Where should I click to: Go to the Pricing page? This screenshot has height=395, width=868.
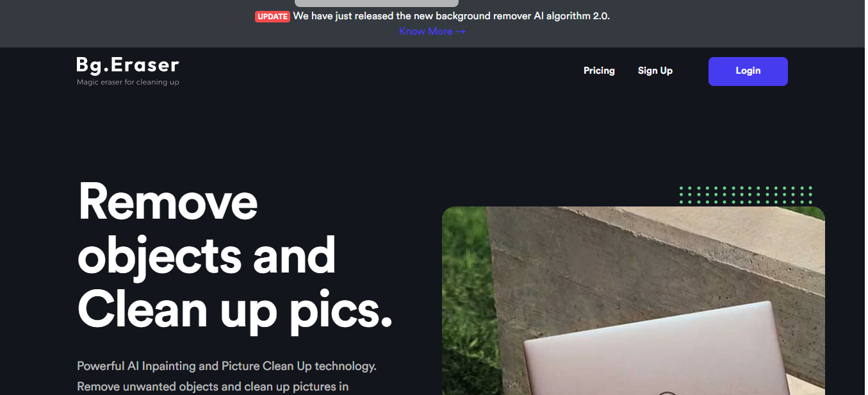(x=599, y=71)
